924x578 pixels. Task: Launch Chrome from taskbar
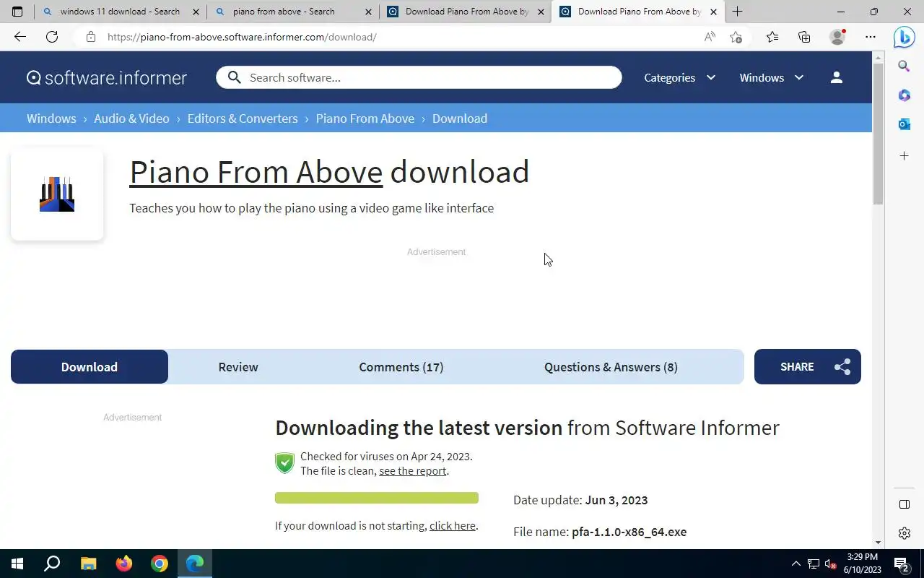click(160, 564)
